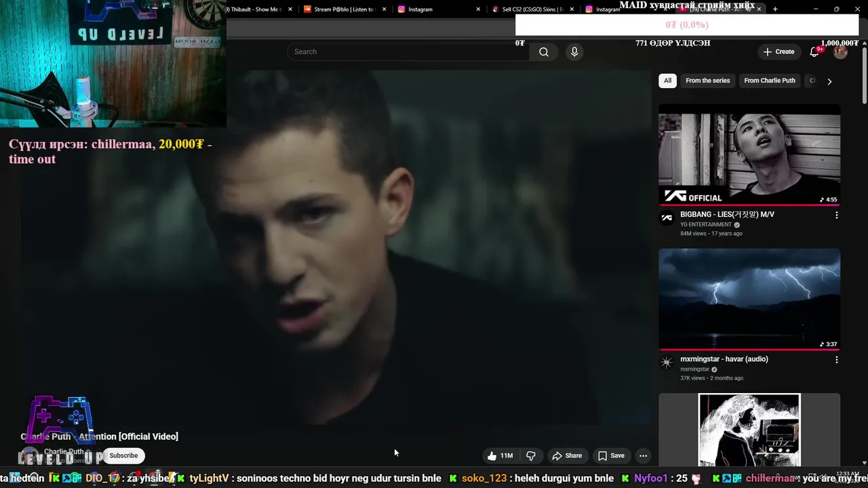Image resolution: width=868 pixels, height=488 pixels.
Task: Click the 37K views - 2 months ago text
Action: (711, 378)
